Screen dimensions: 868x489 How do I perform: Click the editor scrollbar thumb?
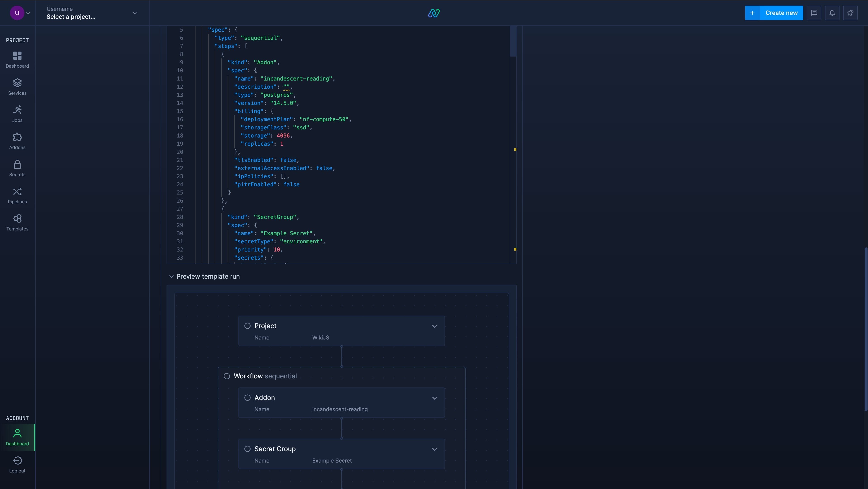coord(513,41)
